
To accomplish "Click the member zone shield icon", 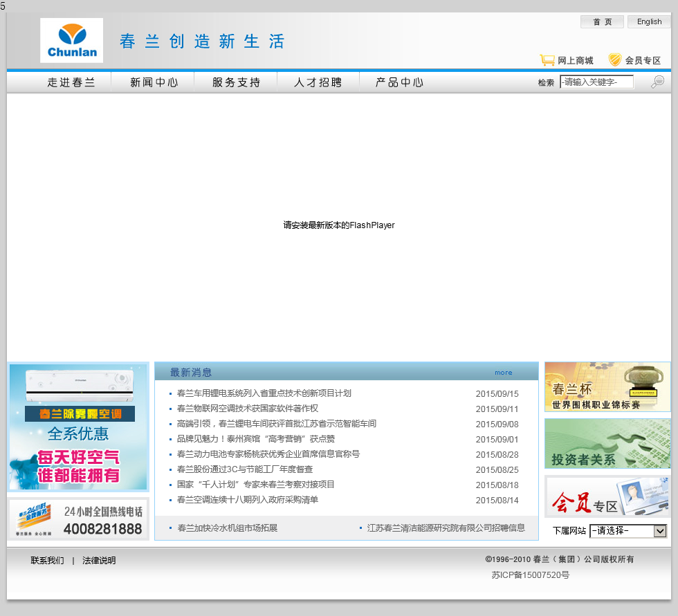I will click(x=614, y=59).
